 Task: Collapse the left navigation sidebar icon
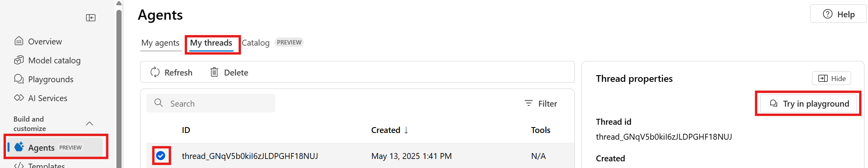[x=91, y=18]
